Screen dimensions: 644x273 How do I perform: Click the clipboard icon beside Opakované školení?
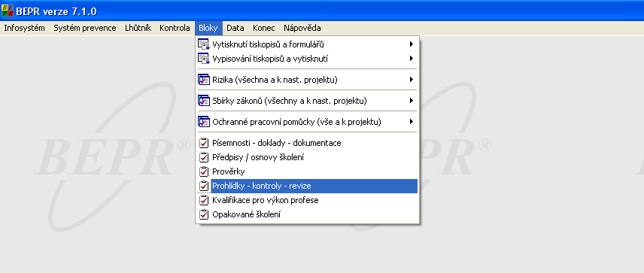click(x=204, y=214)
